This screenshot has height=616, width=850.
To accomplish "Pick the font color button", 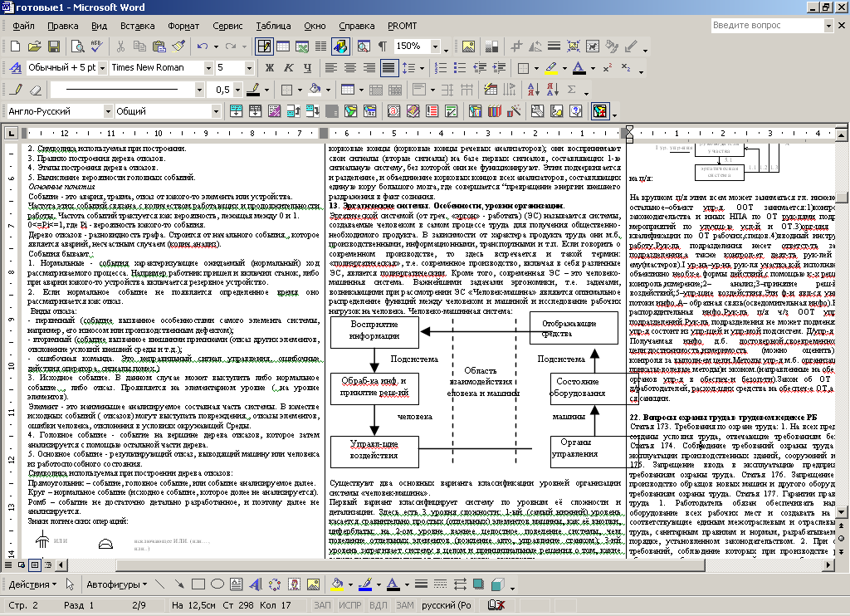I will 579,68.
